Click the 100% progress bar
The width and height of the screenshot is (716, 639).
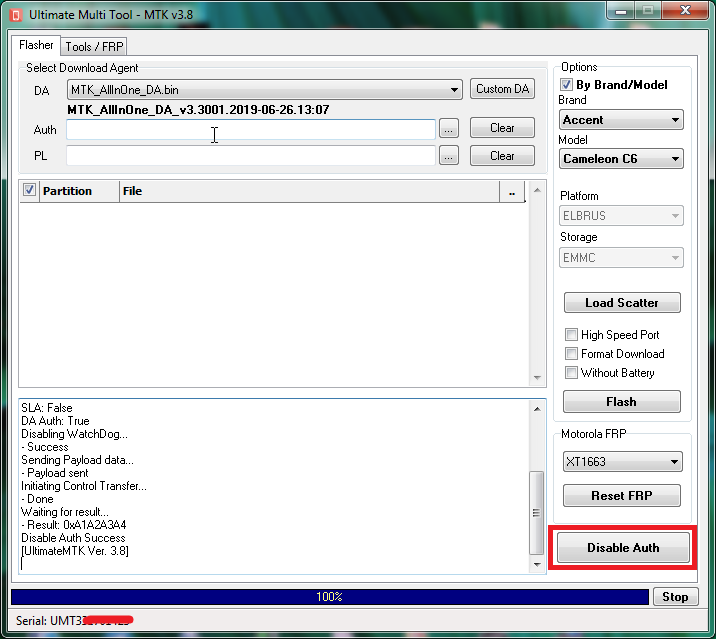[x=330, y=597]
